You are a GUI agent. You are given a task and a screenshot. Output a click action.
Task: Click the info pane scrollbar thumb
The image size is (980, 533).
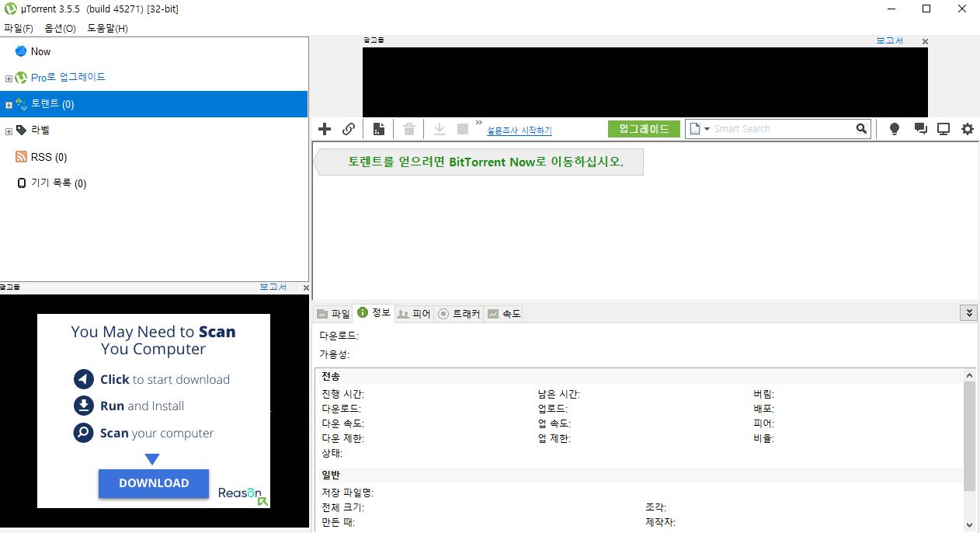point(969,437)
